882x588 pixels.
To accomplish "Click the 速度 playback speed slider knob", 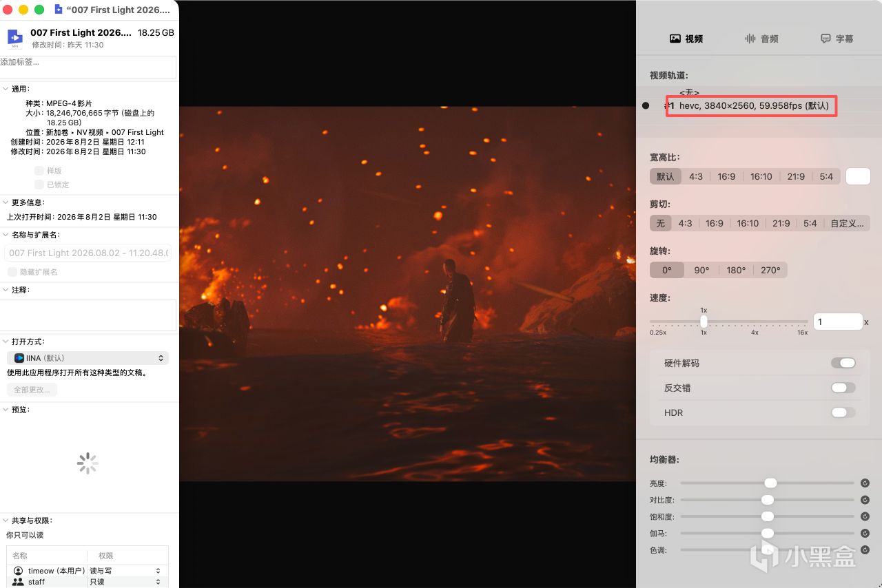I will [x=704, y=321].
